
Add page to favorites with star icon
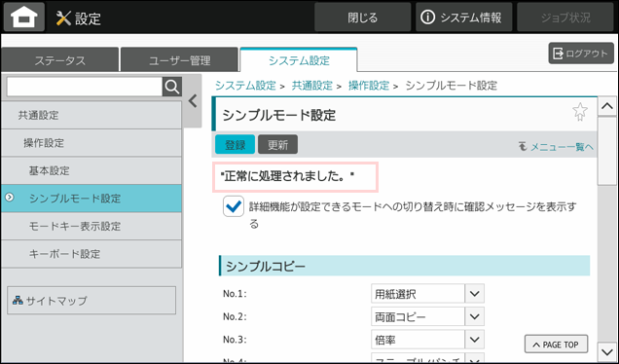(x=579, y=112)
